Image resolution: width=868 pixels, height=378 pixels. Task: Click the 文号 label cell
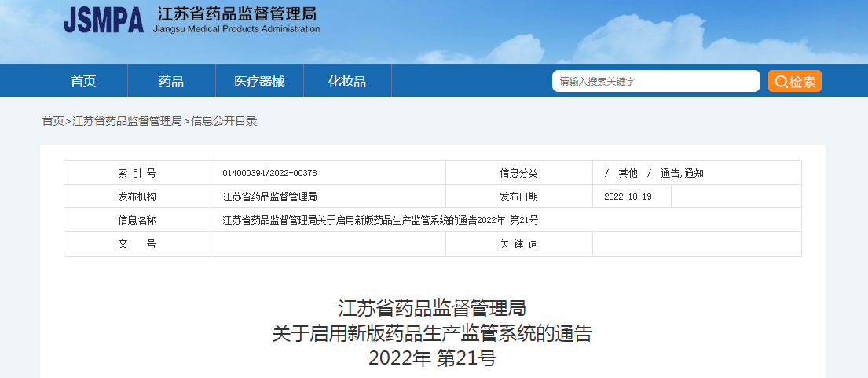[137, 244]
